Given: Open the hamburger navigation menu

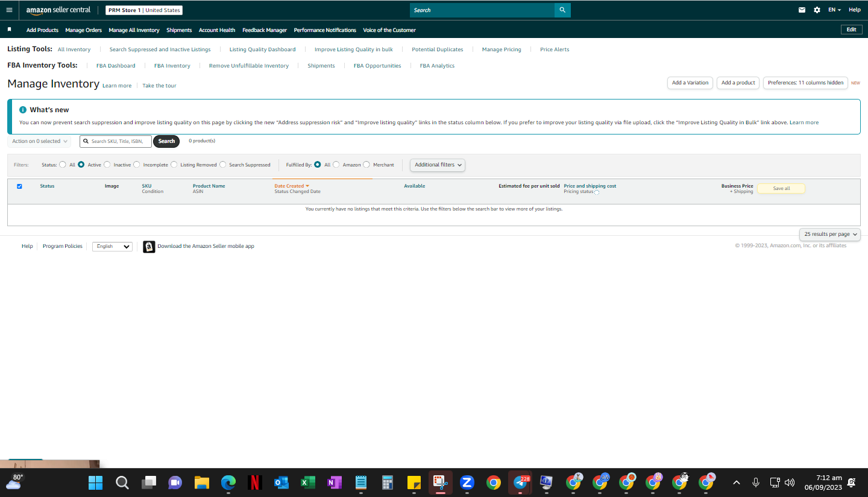Looking at the screenshot, I should coord(9,10).
